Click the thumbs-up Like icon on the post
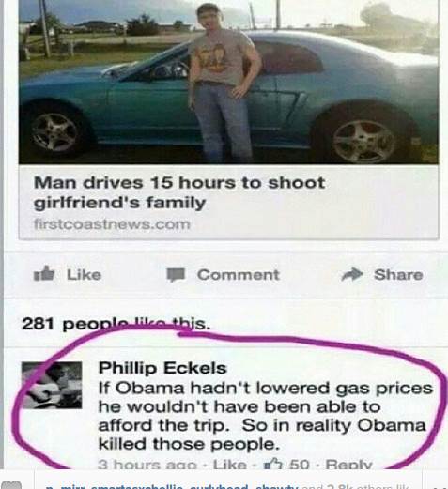This screenshot has height=489, width=448. tap(44, 274)
